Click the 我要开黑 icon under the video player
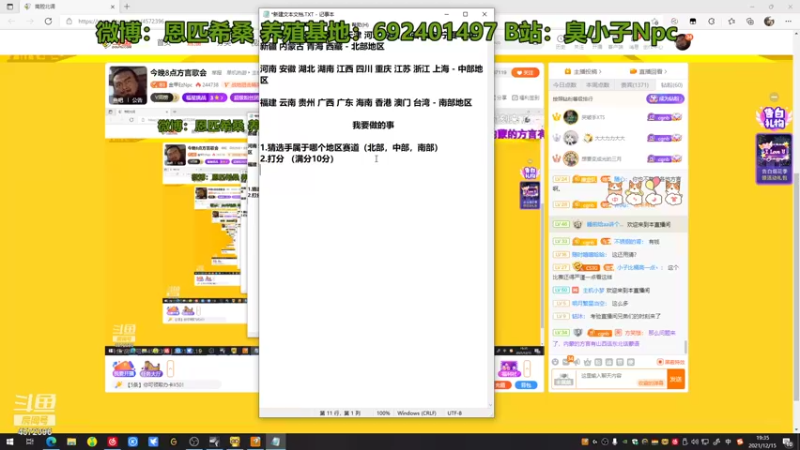This screenshot has height=450, width=800. [123, 368]
